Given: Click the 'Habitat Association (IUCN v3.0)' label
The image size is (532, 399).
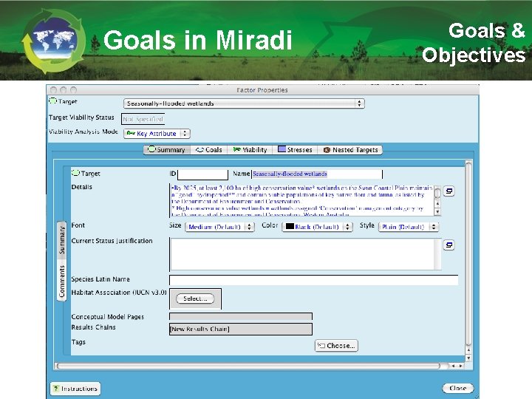Looking at the screenshot, I should pyautogui.click(x=119, y=292).
